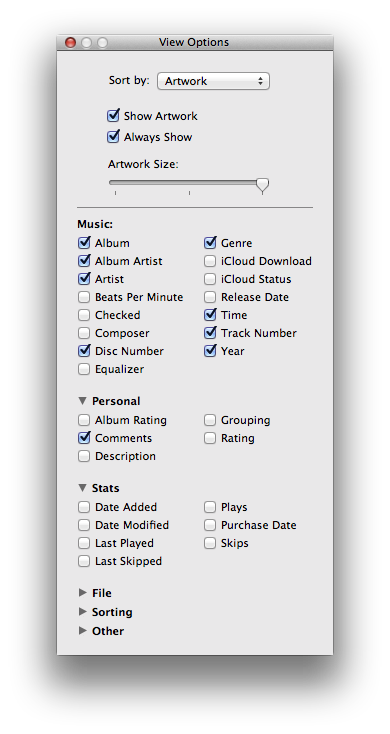Expand the File section
Image resolution: width=390 pixels, height=734 pixels.
[83, 593]
